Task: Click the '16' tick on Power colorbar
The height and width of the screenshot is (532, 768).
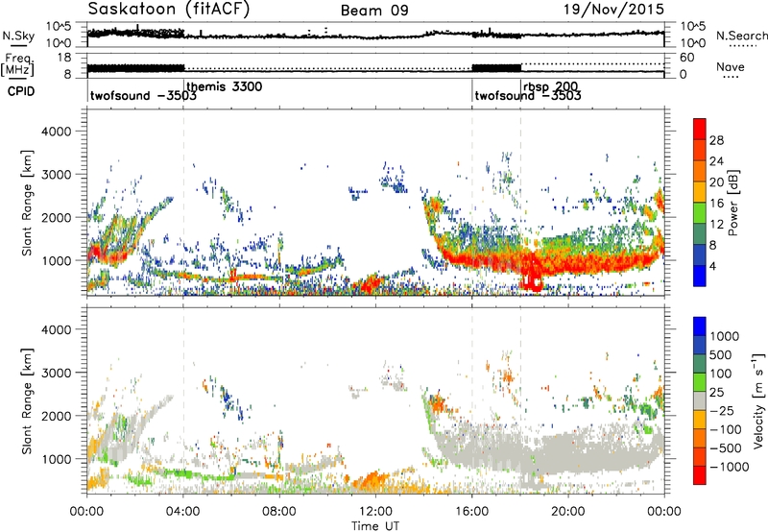Action: point(716,204)
